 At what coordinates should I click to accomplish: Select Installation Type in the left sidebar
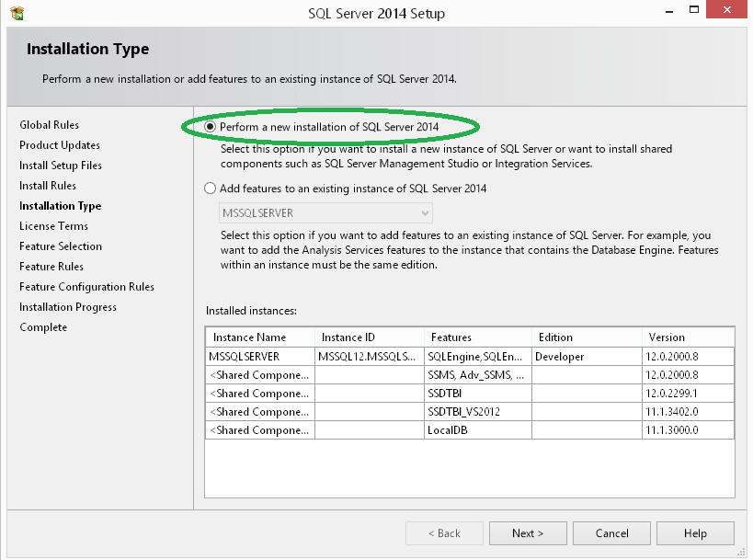tap(60, 205)
